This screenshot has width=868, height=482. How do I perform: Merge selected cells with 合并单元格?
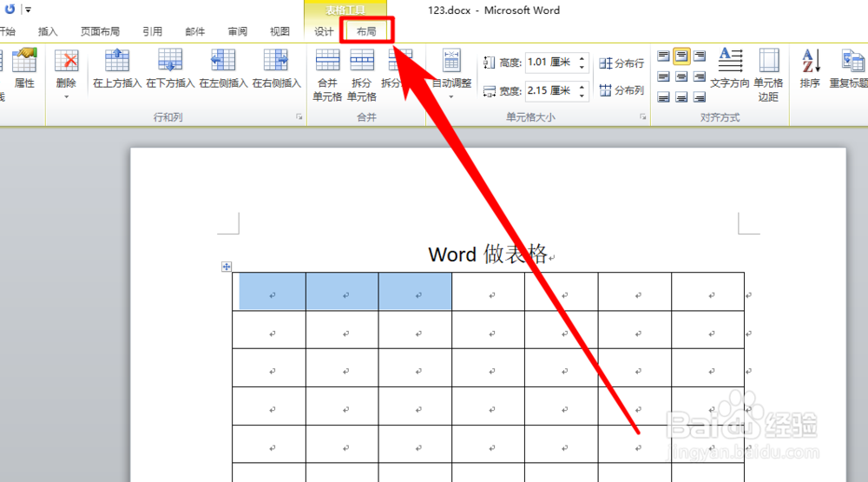[x=327, y=76]
